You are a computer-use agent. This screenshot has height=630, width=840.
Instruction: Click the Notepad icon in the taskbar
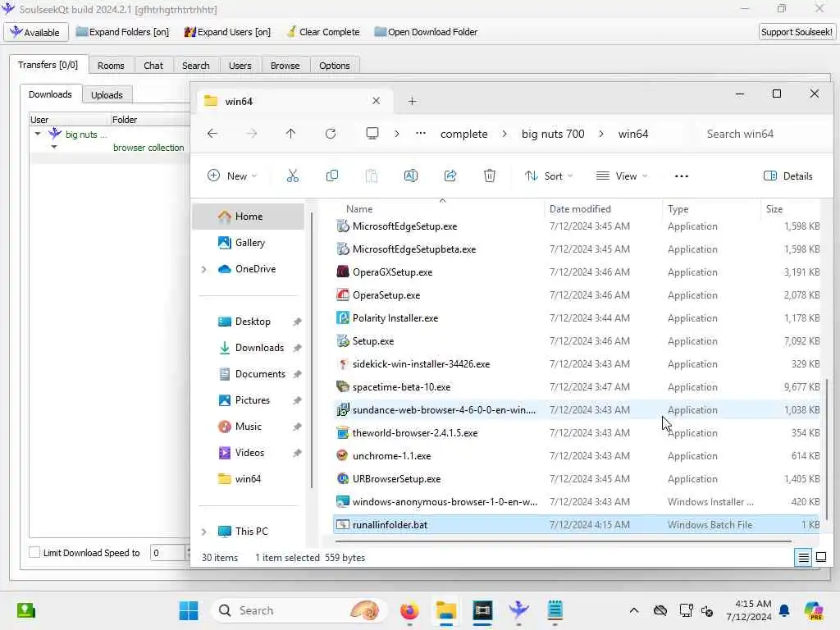[555, 610]
